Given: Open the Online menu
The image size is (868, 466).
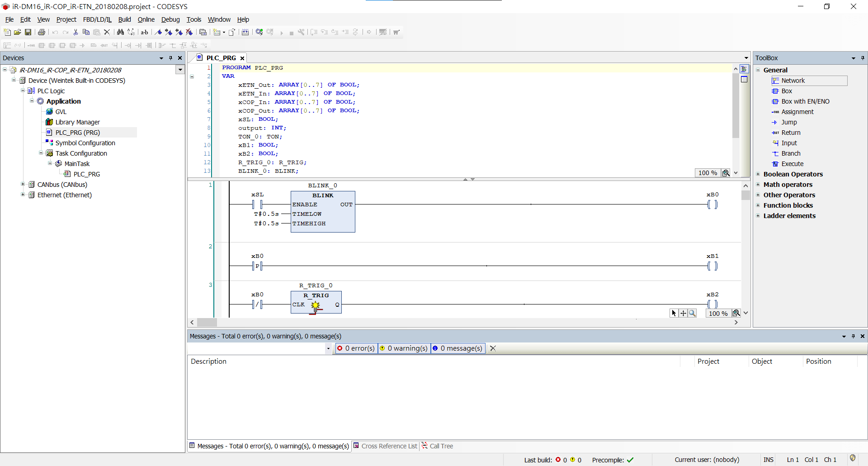Looking at the screenshot, I should click(x=146, y=19).
